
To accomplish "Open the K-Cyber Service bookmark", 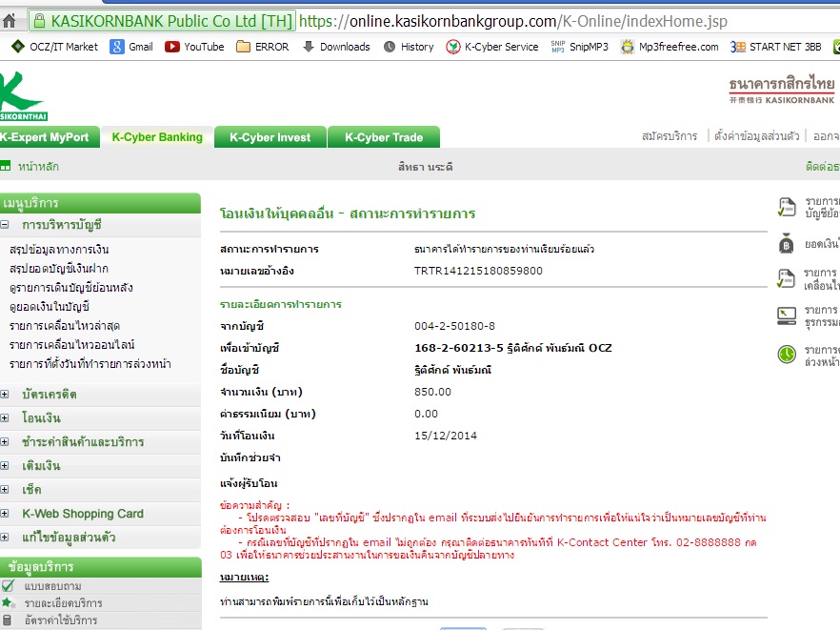I will click(x=492, y=47).
